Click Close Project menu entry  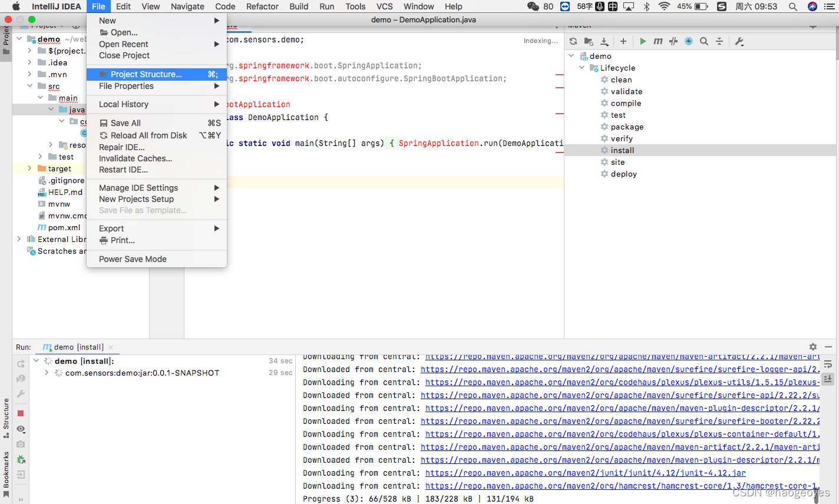(x=157, y=55)
